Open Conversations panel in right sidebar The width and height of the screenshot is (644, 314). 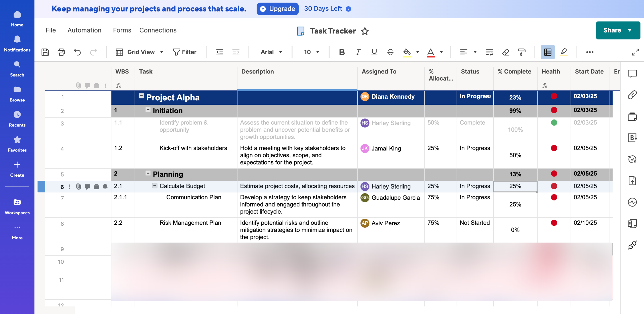point(632,73)
